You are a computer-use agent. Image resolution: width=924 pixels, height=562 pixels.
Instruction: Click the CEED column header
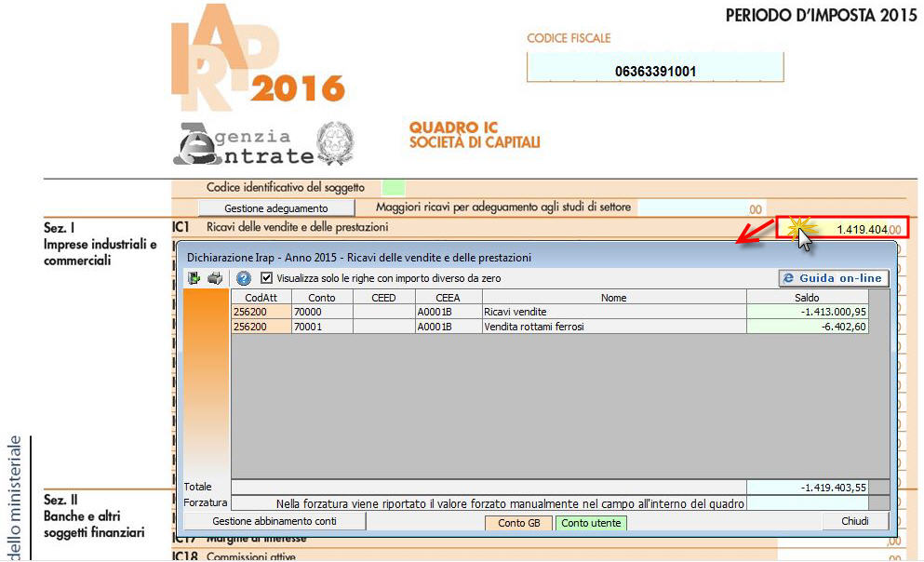(383, 298)
